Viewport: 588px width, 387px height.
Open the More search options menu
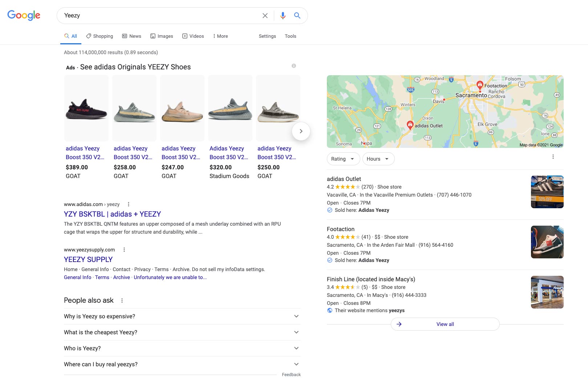(x=220, y=36)
